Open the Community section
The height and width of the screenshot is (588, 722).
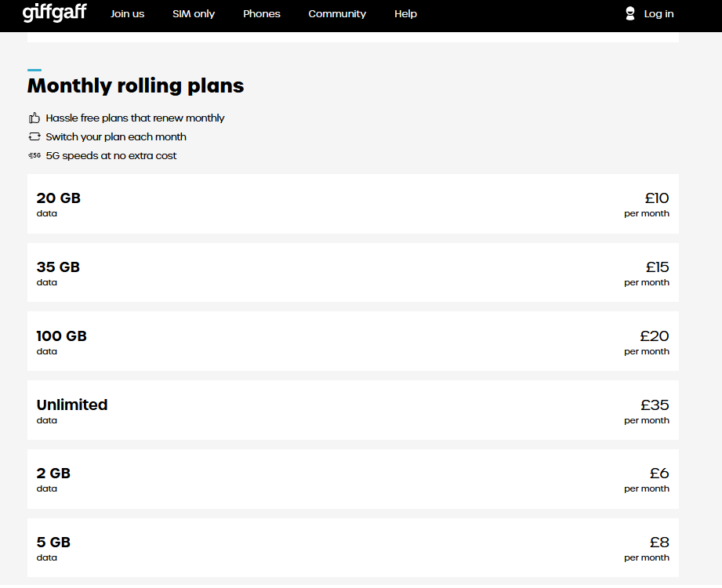pyautogui.click(x=337, y=14)
